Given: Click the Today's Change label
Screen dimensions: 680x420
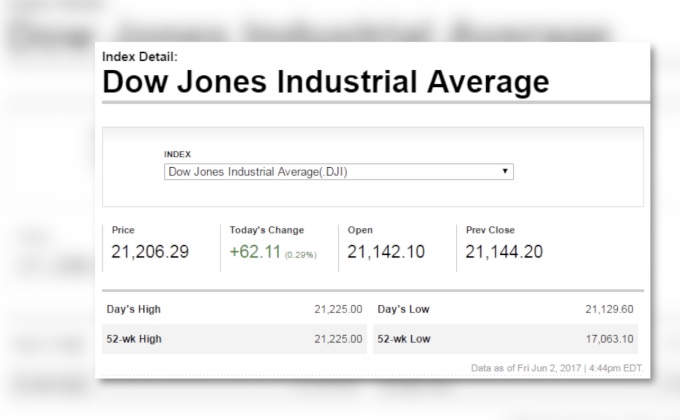Looking at the screenshot, I should (x=267, y=230).
